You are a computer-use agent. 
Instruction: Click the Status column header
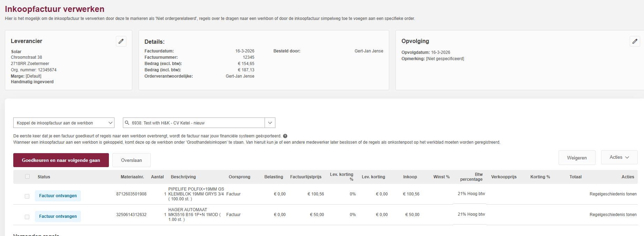(x=44, y=177)
